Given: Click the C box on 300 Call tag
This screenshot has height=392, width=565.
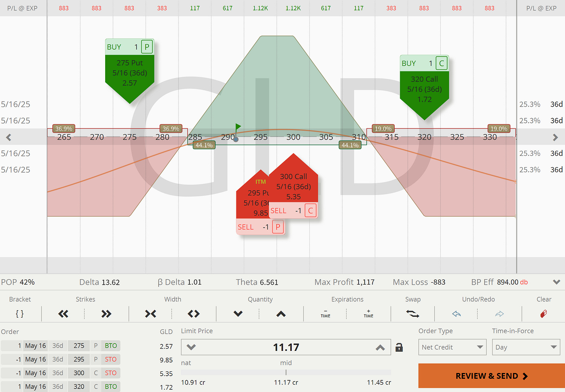Looking at the screenshot, I should (310, 211).
